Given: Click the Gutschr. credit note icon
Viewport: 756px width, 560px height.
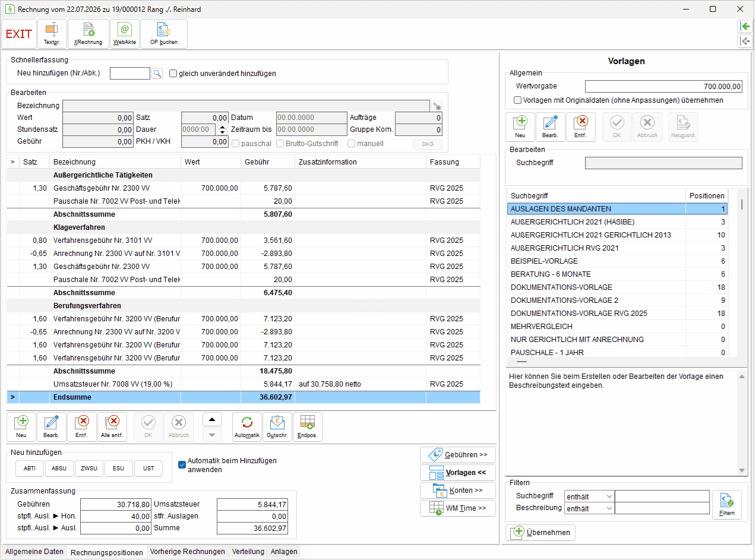Looking at the screenshot, I should coord(277,427).
